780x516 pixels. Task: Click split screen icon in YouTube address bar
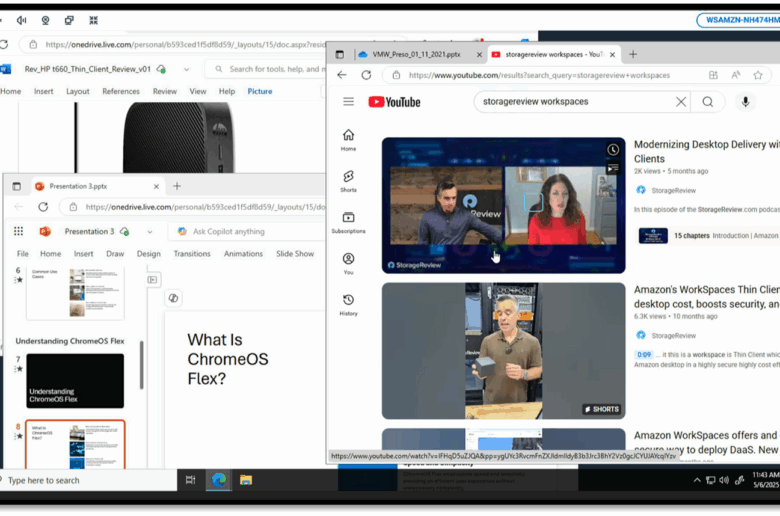pyautogui.click(x=713, y=75)
